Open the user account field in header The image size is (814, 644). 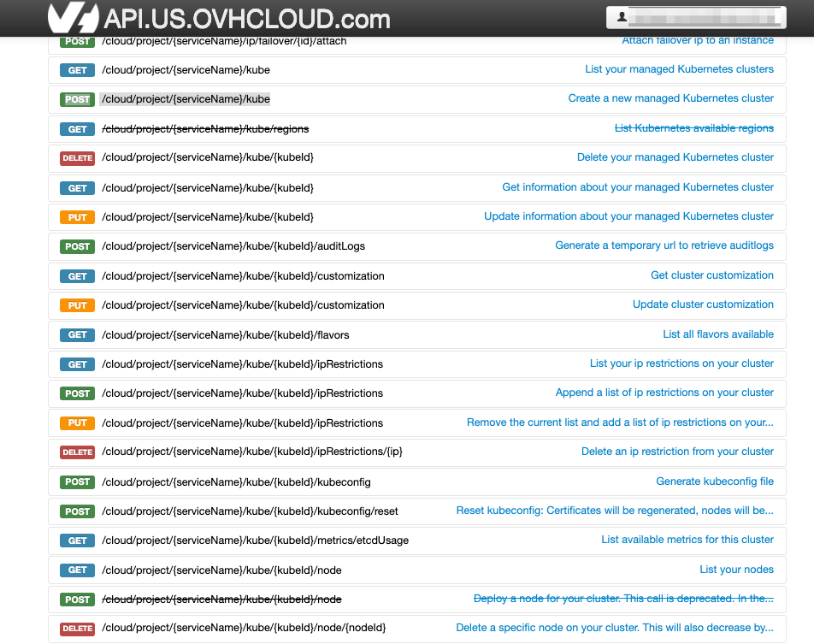695,17
